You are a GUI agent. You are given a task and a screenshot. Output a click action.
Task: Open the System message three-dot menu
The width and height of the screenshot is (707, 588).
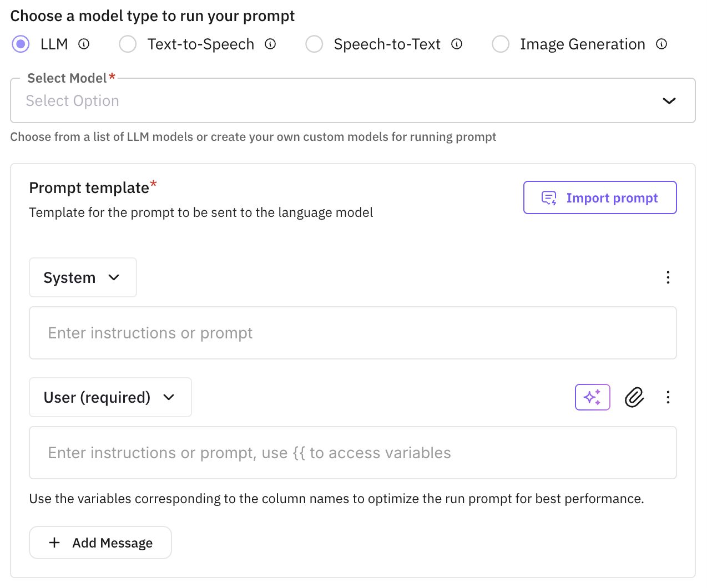[x=668, y=277]
